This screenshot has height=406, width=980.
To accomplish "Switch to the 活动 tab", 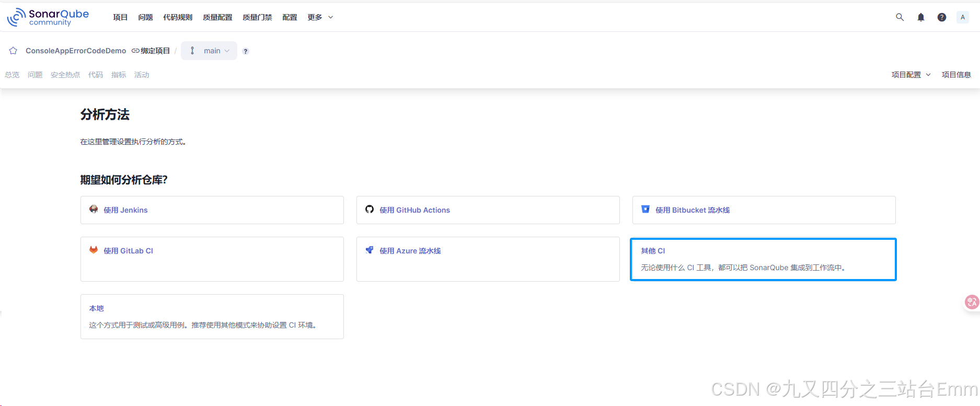I will (x=142, y=75).
